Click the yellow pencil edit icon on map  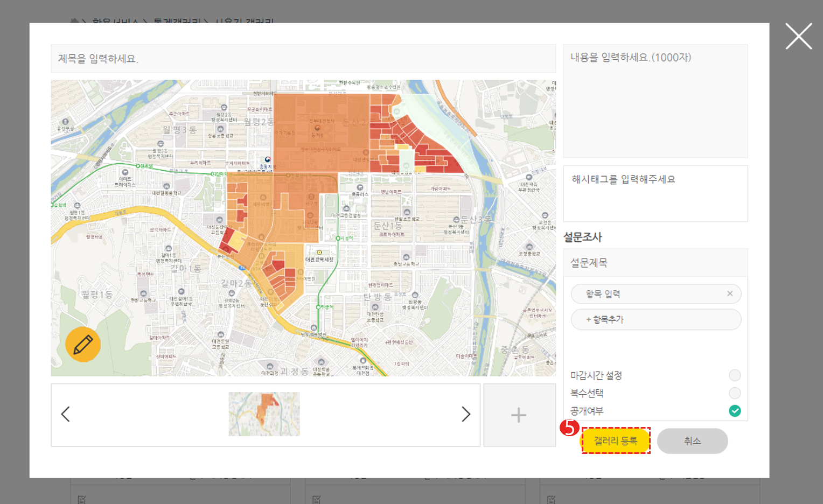click(83, 344)
